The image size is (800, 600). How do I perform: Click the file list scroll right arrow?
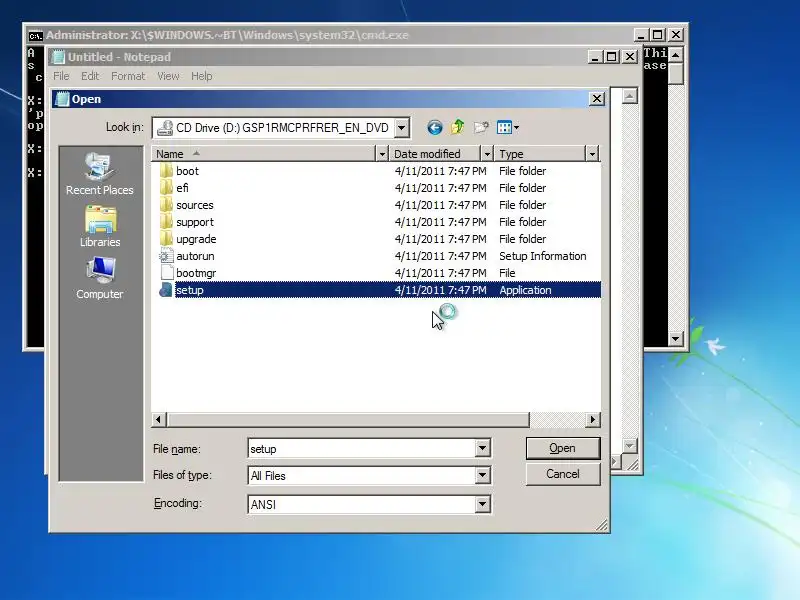[592, 419]
